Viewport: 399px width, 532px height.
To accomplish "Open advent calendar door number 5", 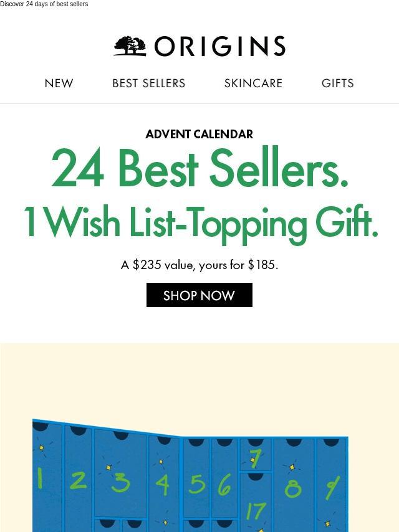I will [x=196, y=483].
